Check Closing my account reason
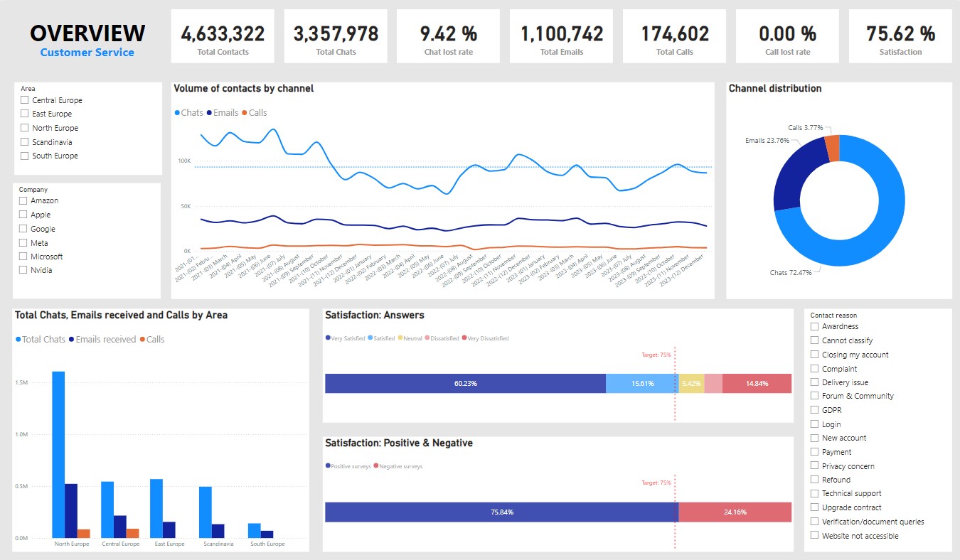This screenshot has width=960, height=560. [x=815, y=355]
